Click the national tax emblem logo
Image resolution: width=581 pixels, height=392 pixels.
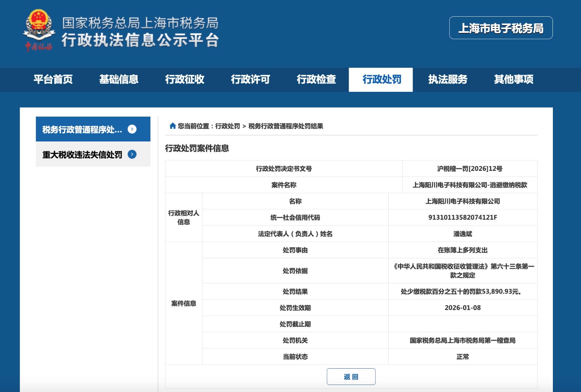(39, 30)
